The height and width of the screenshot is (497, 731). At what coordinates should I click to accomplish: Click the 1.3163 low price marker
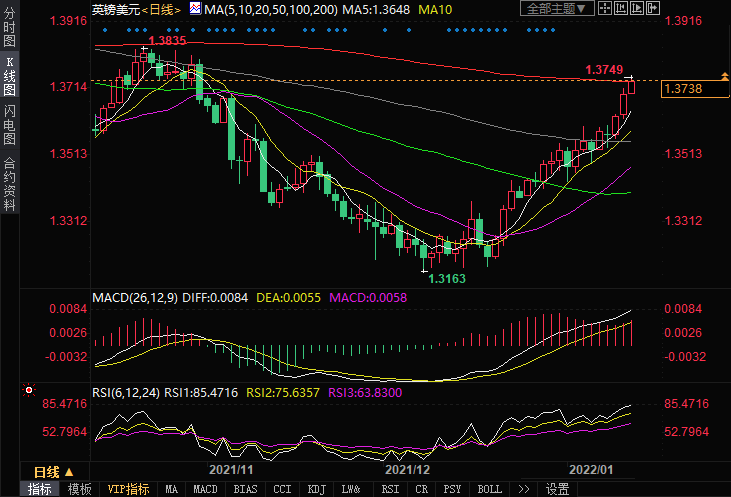(x=446, y=279)
